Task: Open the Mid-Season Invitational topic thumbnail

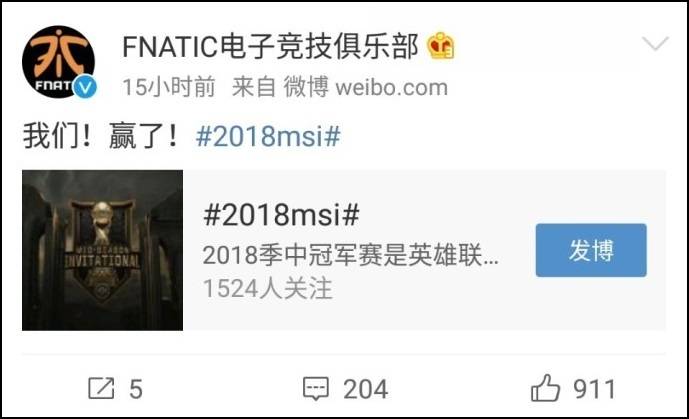Action: (102, 250)
